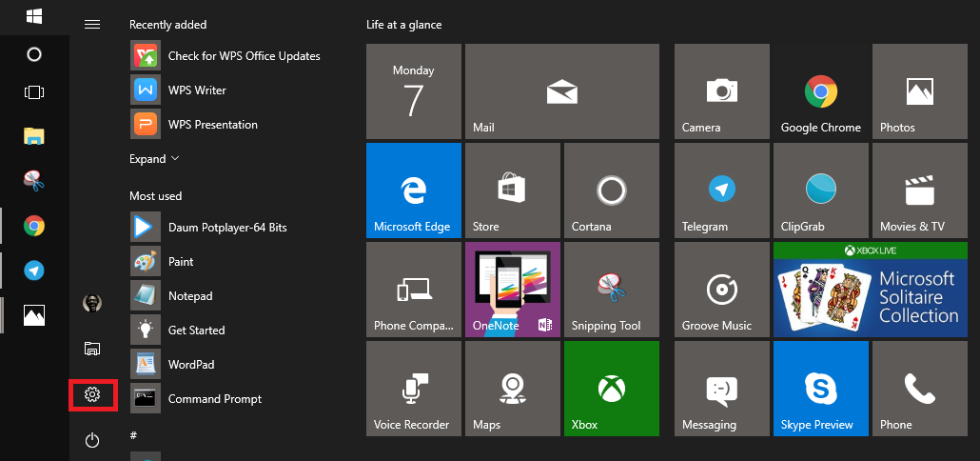The width and height of the screenshot is (980, 461).
Task: Open Daum Potplayer-64 Bits
Action: (x=208, y=227)
